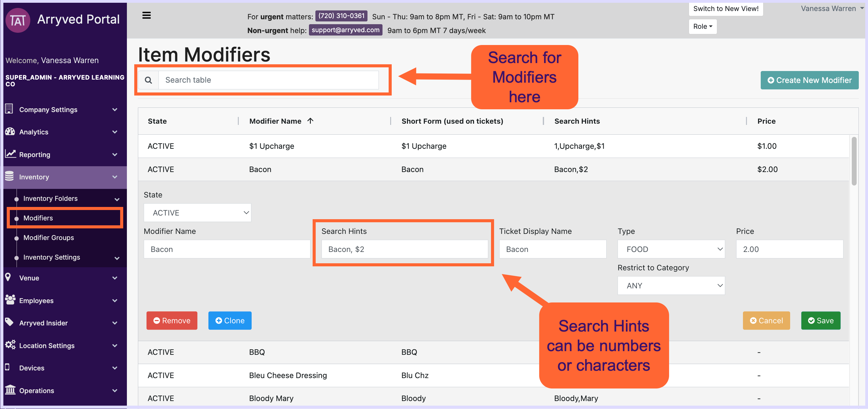
Task: Select the $1 Upcharge modifier row
Action: coord(493,146)
